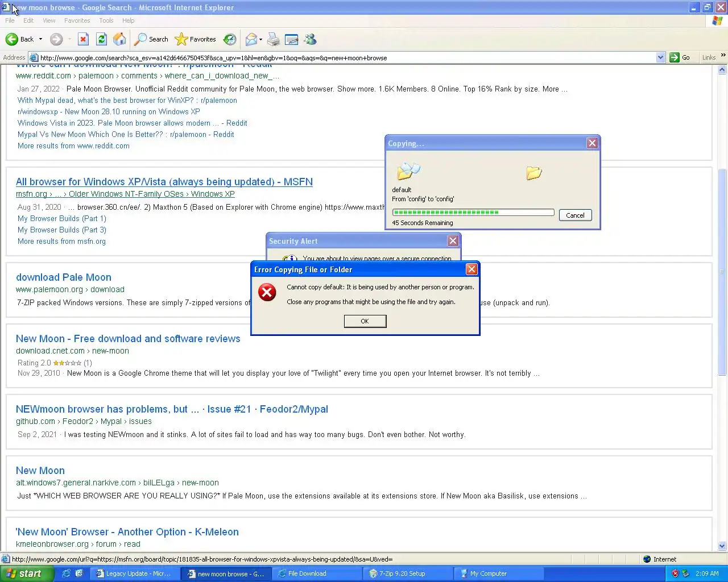Open 'r/windowsxp - New Moon 28.10' link
Image resolution: width=728 pixels, height=582 pixels.
click(109, 111)
